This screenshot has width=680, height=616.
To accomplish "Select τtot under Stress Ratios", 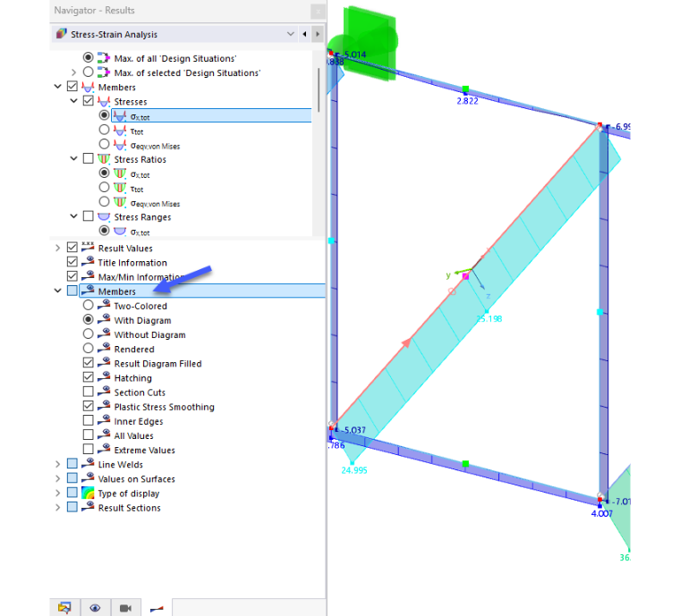I will click(x=104, y=187).
